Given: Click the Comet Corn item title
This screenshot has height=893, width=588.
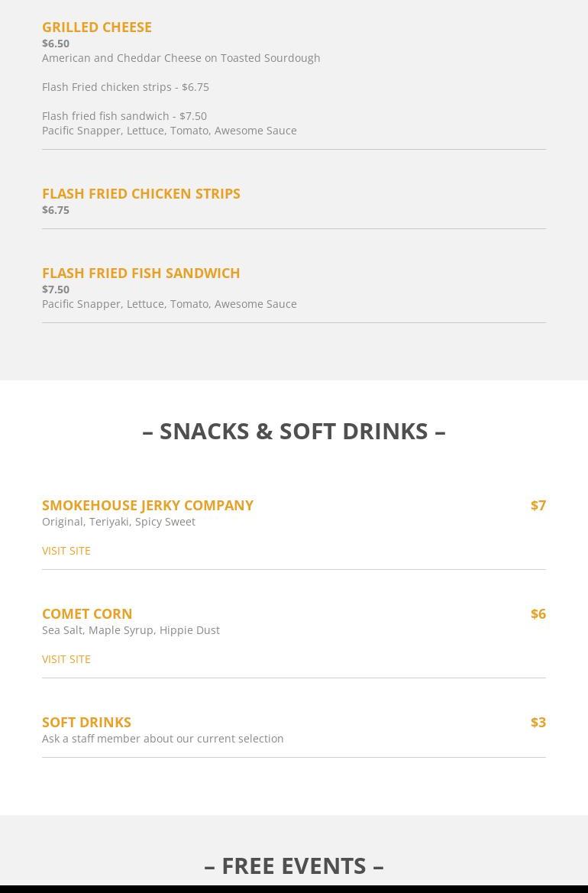Looking at the screenshot, I should pyautogui.click(x=87, y=613).
